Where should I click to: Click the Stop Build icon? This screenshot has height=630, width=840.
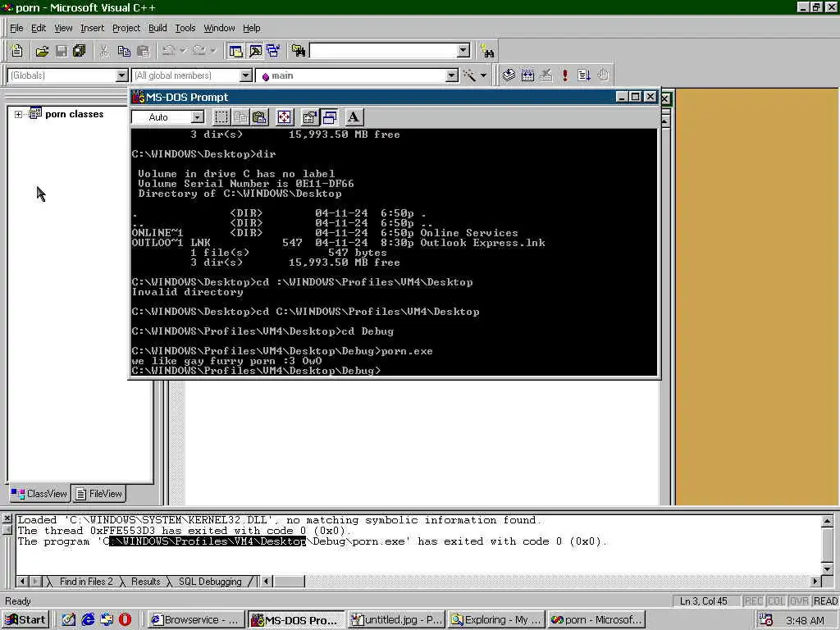tap(546, 75)
